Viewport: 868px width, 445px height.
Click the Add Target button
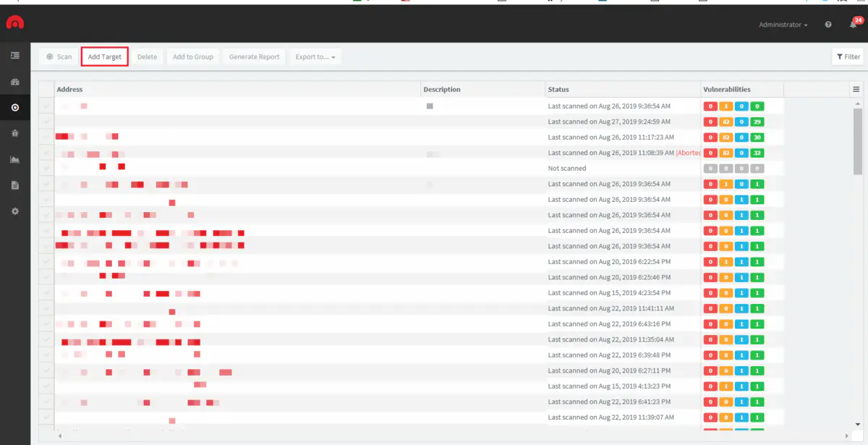coord(105,57)
